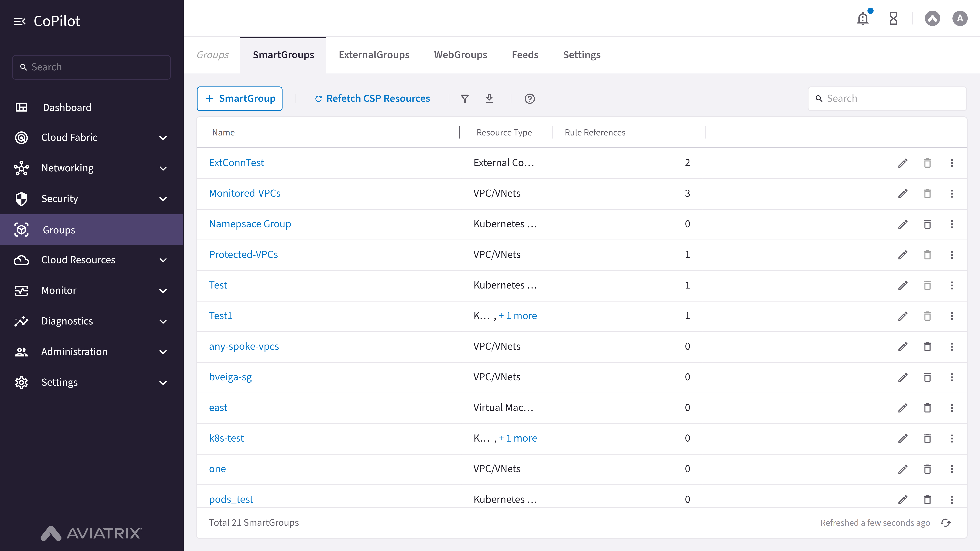Open more options for Monitored-VPCs
The image size is (980, 551).
click(x=952, y=194)
